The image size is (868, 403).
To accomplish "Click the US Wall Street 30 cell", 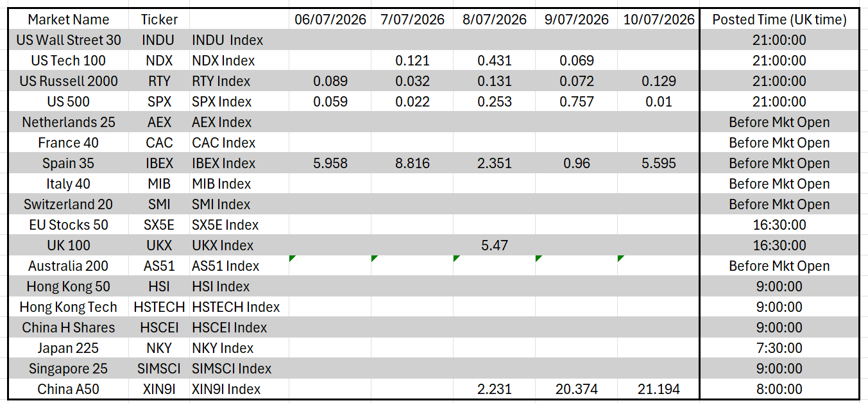I will click(x=69, y=40).
